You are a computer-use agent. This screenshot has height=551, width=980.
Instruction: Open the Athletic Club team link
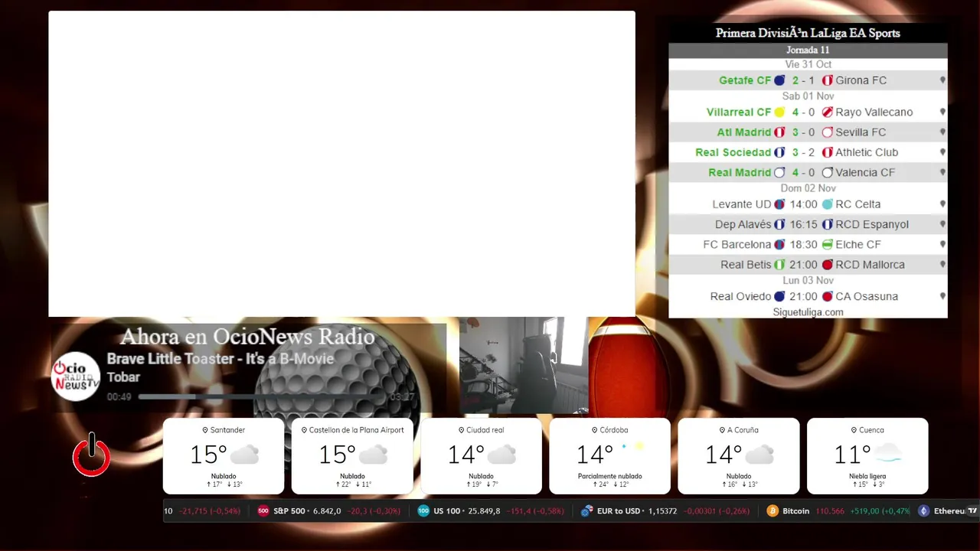tap(867, 152)
